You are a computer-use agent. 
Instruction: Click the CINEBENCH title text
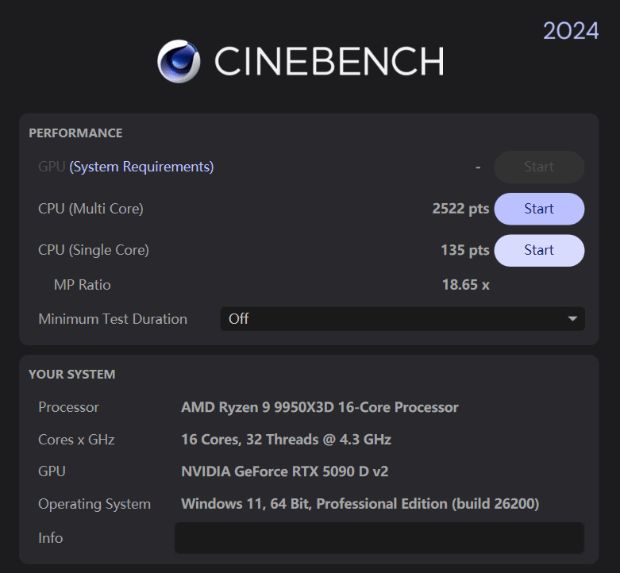pos(329,63)
